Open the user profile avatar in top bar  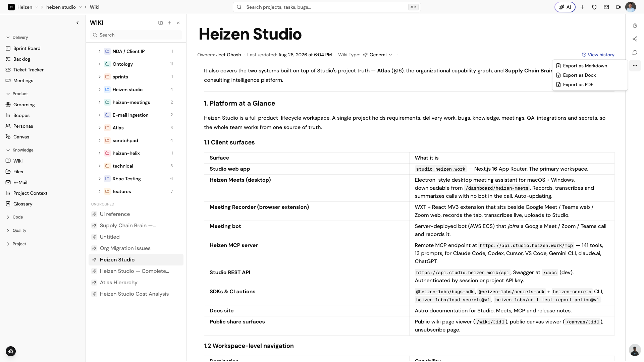point(631,7)
